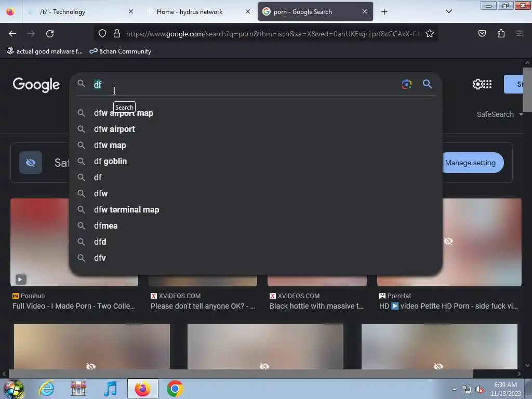The width and height of the screenshot is (532, 399).
Task: Close the Google Search tab
Action: pyautogui.click(x=365, y=11)
